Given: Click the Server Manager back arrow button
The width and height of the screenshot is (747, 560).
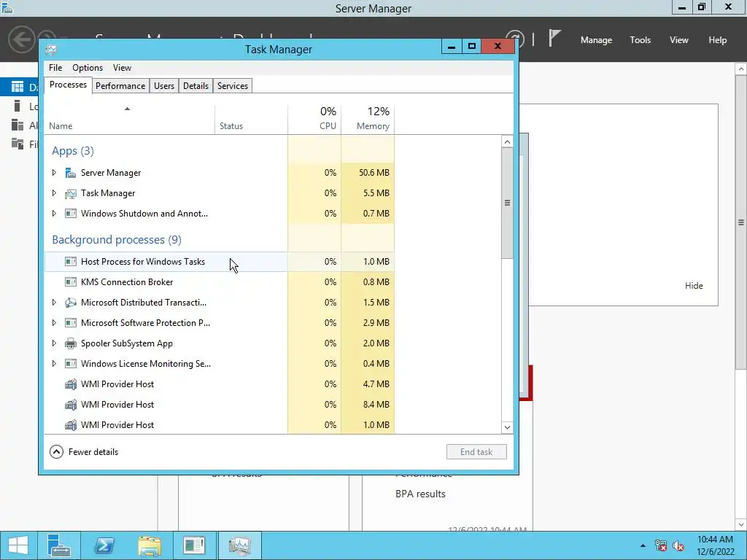Looking at the screenshot, I should [x=21, y=39].
